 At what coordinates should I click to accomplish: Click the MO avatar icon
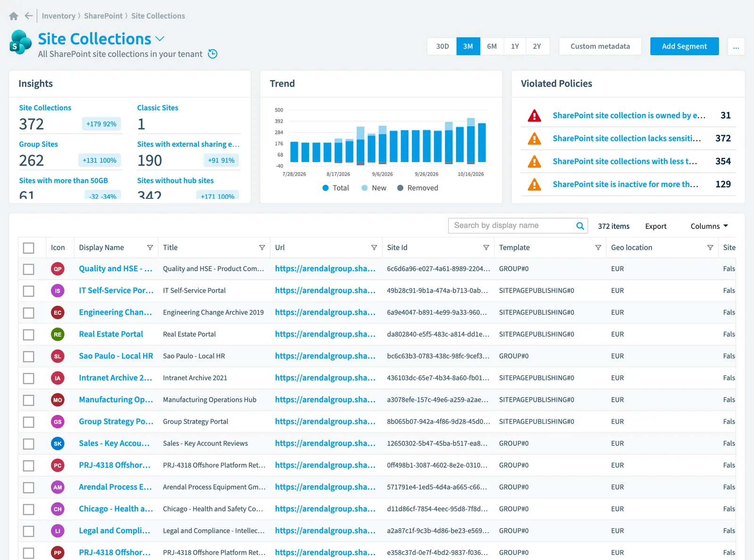[x=57, y=400]
